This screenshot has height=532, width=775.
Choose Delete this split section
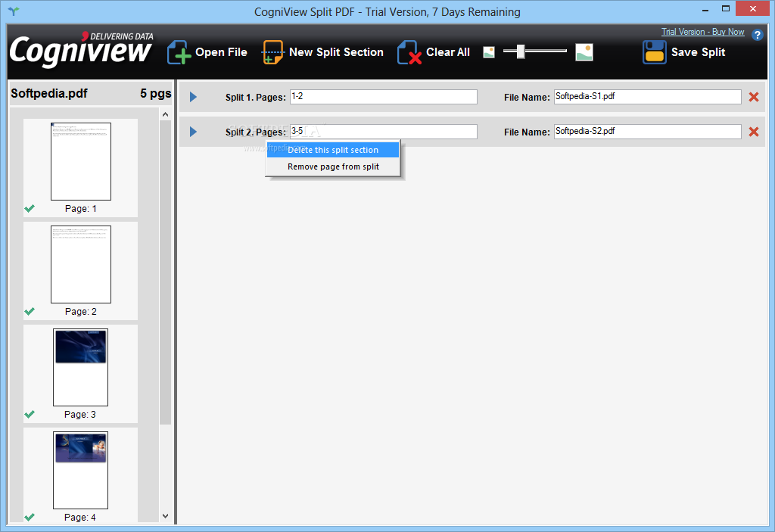[333, 150]
